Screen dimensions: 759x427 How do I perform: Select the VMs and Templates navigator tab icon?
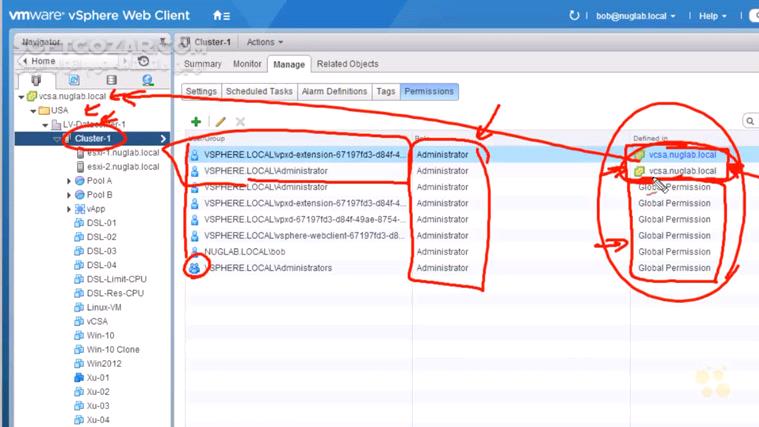(x=74, y=80)
